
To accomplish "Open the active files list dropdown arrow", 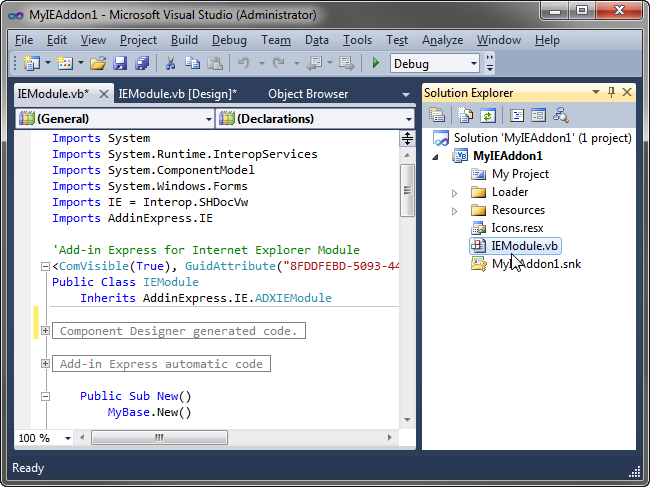I will pos(406,95).
